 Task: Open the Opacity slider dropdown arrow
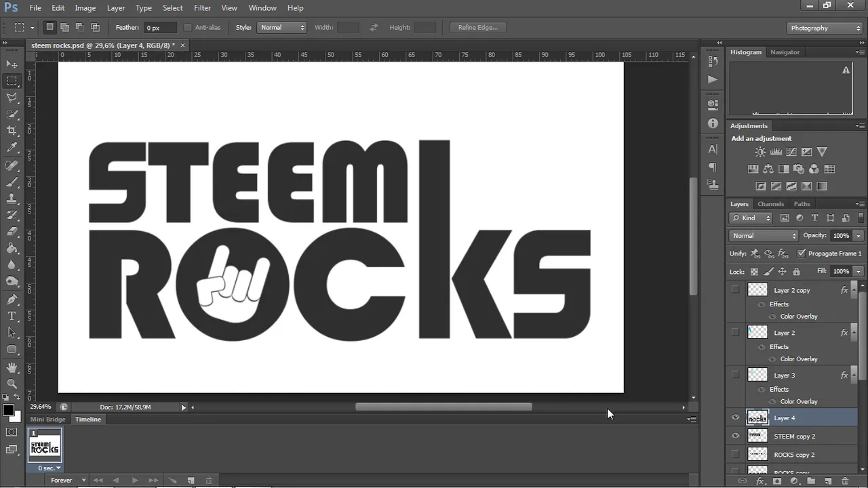tap(859, 236)
